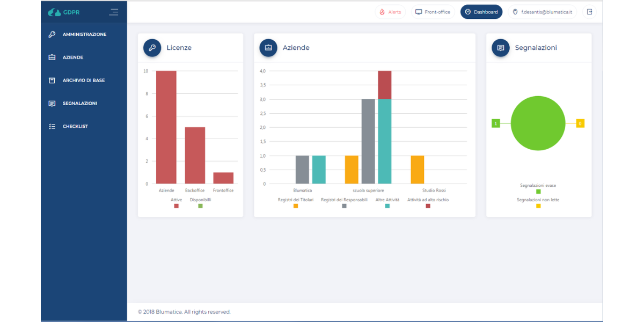
Task: Click the GDPR logo icon
Action: [55, 12]
